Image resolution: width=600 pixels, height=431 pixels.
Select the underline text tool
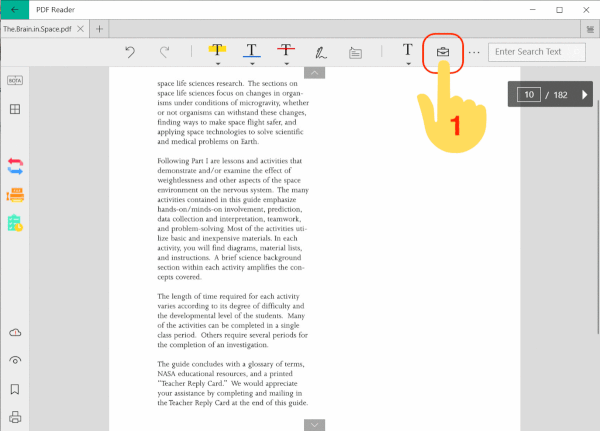(251, 50)
